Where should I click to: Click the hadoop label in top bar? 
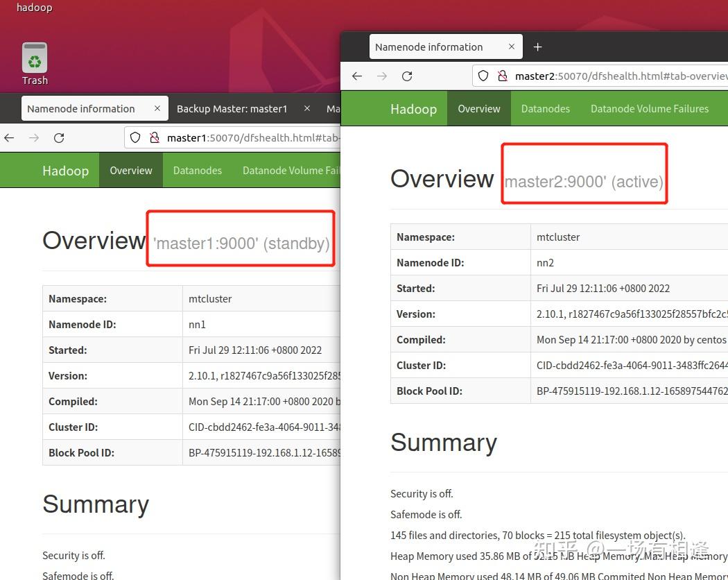(35, 8)
